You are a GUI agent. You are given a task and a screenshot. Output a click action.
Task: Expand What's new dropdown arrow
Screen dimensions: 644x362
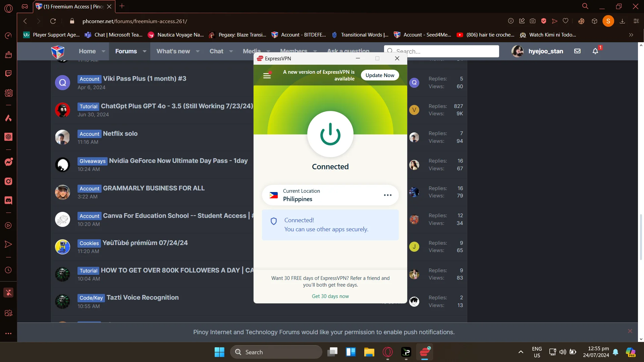tap(198, 51)
